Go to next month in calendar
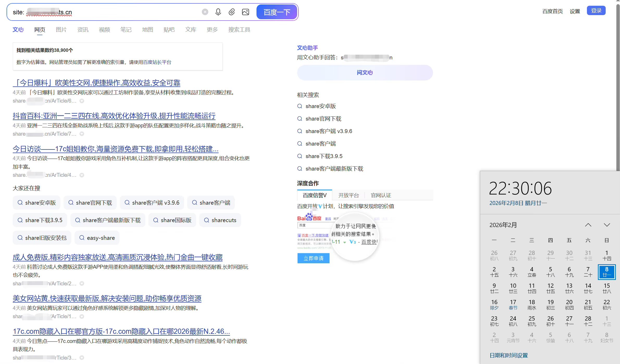The width and height of the screenshot is (620, 364). pos(607,225)
